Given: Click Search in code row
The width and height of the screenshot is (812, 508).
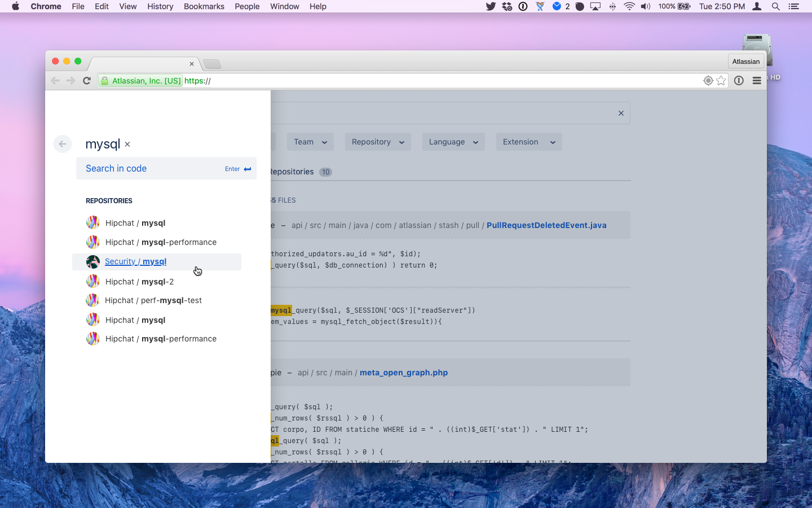Looking at the screenshot, I should click(x=166, y=168).
